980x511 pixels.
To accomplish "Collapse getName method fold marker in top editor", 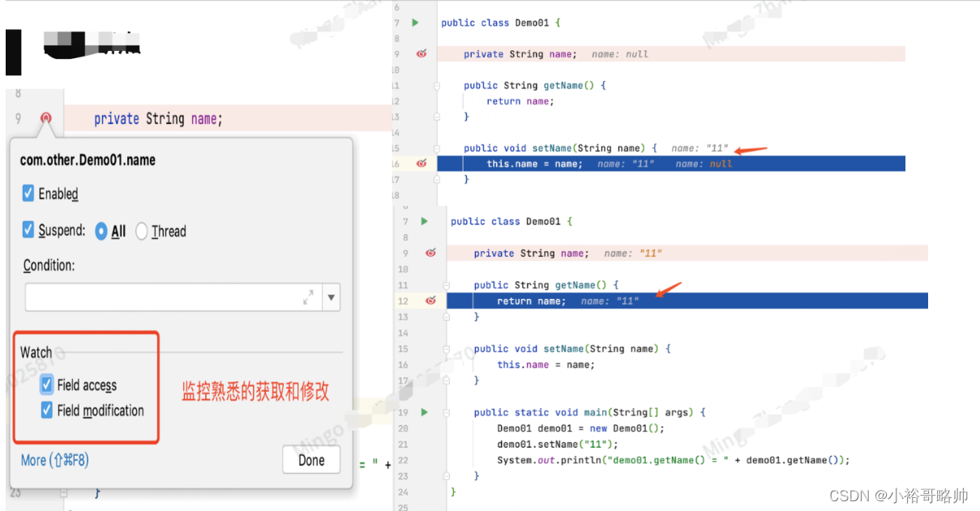I will point(436,85).
